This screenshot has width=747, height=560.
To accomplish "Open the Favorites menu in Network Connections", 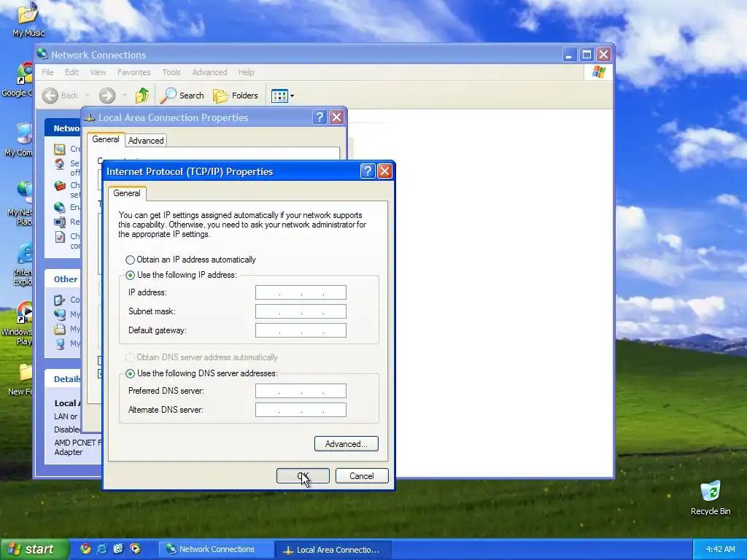I will pos(134,72).
